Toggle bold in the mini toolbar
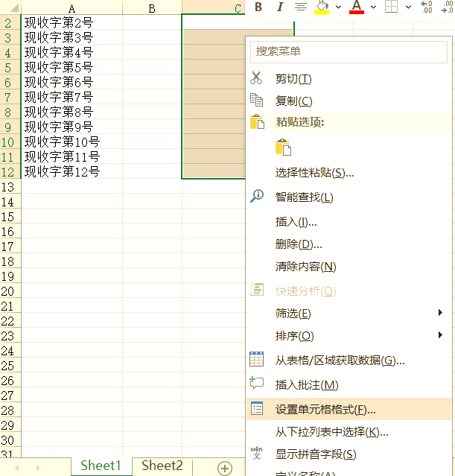 pos(258,7)
